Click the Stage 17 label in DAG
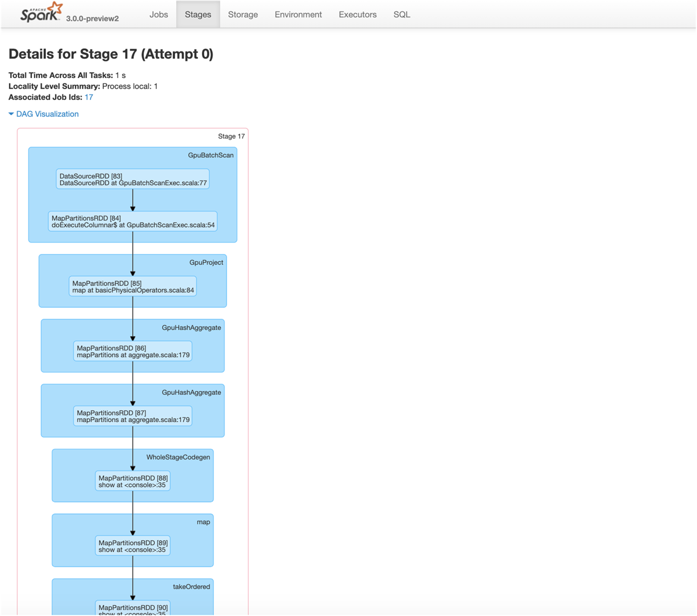 [x=231, y=136]
